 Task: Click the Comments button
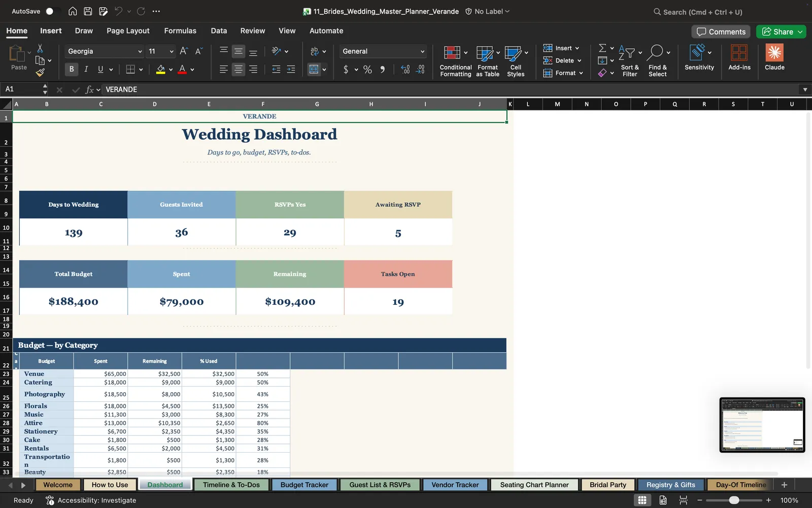721,31
